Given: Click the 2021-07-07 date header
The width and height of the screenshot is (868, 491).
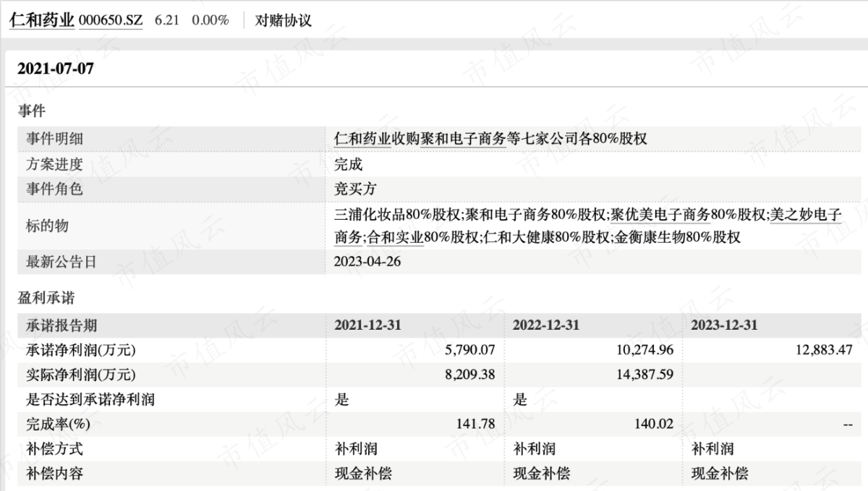Looking at the screenshot, I should pyautogui.click(x=56, y=69).
